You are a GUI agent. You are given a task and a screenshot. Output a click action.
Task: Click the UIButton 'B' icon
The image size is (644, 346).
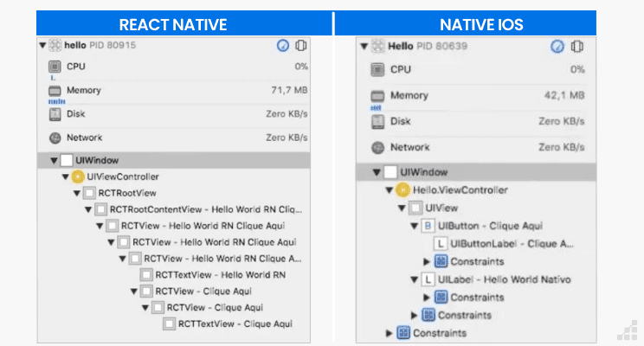point(427,226)
